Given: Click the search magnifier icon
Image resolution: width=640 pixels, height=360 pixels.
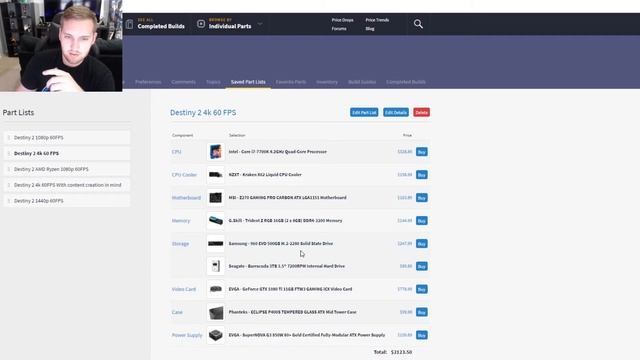Looking at the screenshot, I should (418, 24).
